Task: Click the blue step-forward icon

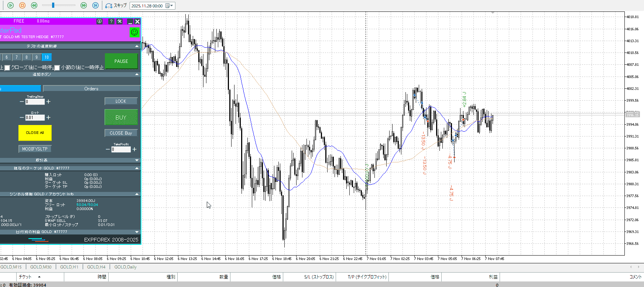Action: pyautogui.click(x=95, y=5)
